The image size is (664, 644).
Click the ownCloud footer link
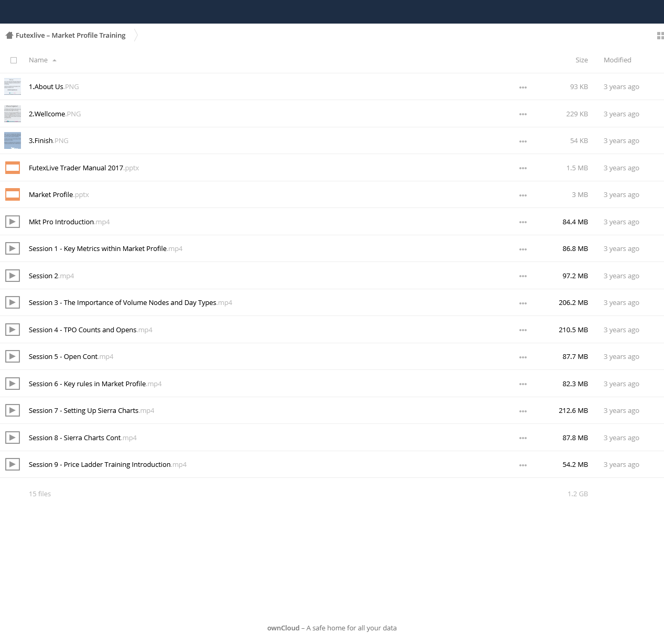coord(284,628)
